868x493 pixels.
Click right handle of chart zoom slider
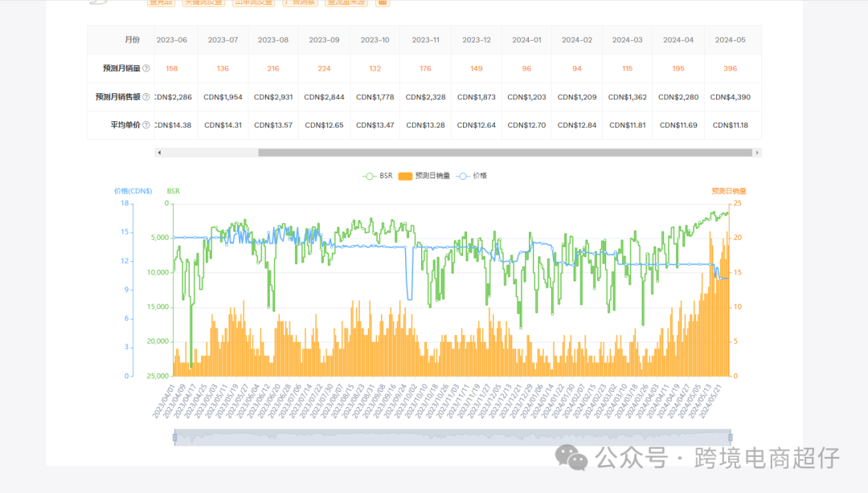tap(730, 437)
